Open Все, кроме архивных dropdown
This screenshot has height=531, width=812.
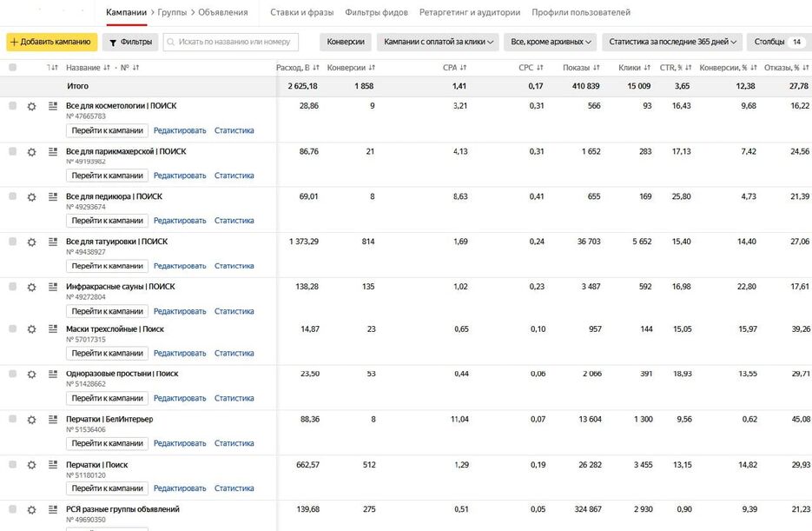tap(550, 42)
